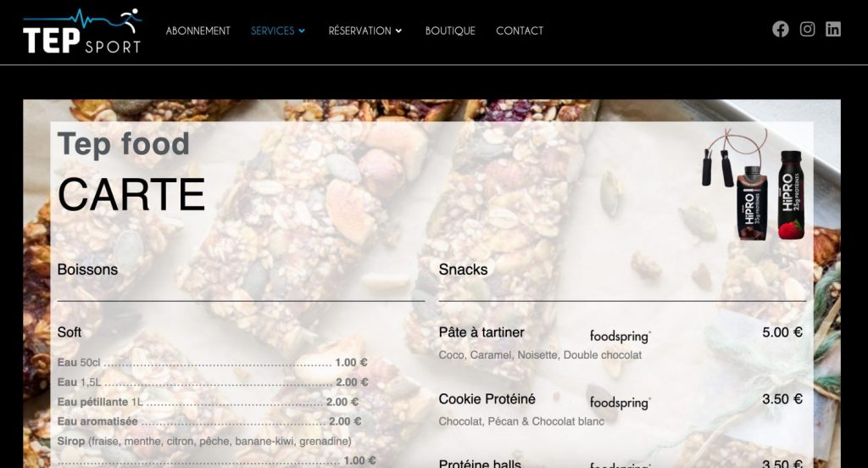Open the Instagram profile icon
Image resolution: width=868 pixels, height=468 pixels.
(807, 30)
